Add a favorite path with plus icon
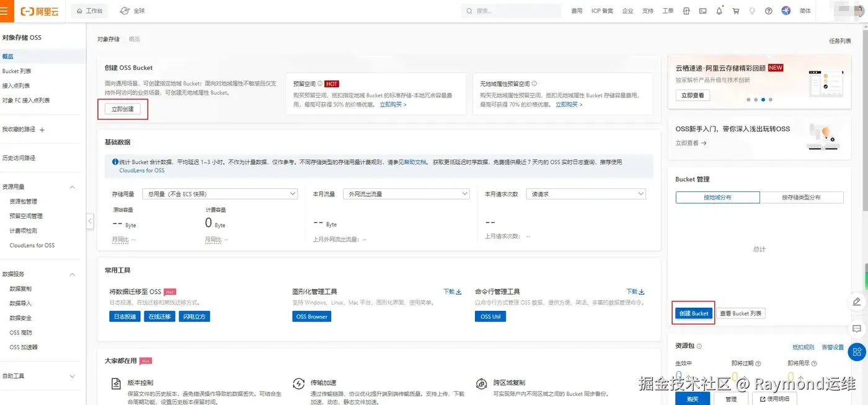 click(42, 129)
